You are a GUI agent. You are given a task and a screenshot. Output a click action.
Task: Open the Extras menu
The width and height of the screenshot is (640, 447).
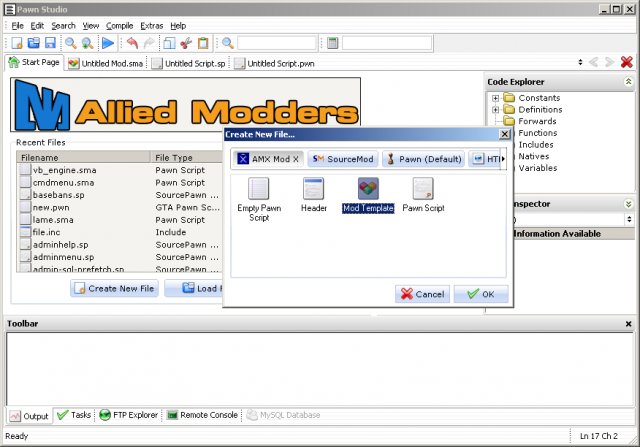click(x=151, y=26)
